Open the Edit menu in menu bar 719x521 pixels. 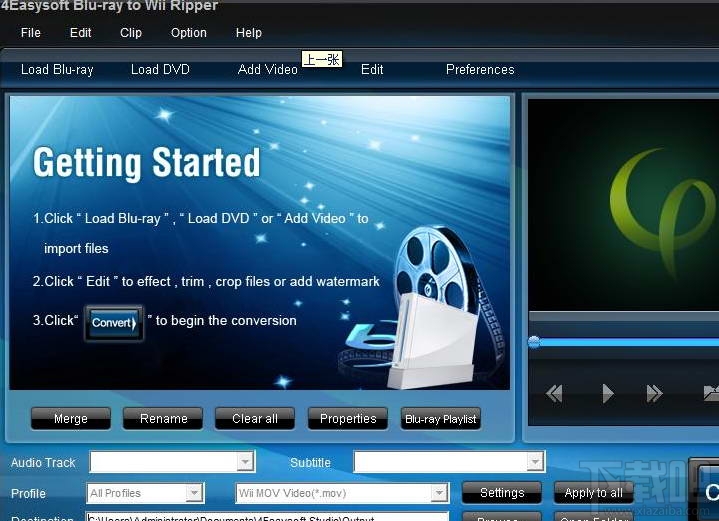[x=80, y=33]
